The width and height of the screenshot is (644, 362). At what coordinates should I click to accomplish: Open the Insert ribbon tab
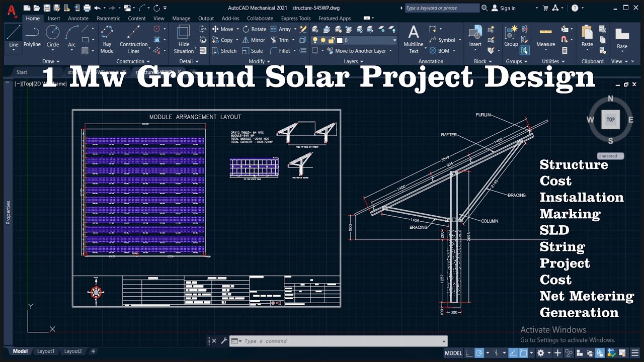(54, 18)
